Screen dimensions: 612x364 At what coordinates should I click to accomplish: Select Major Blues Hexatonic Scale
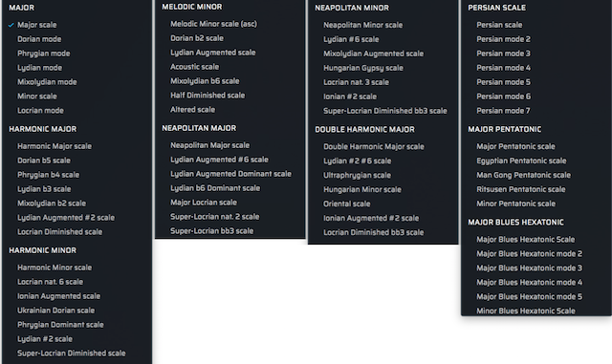(x=525, y=239)
